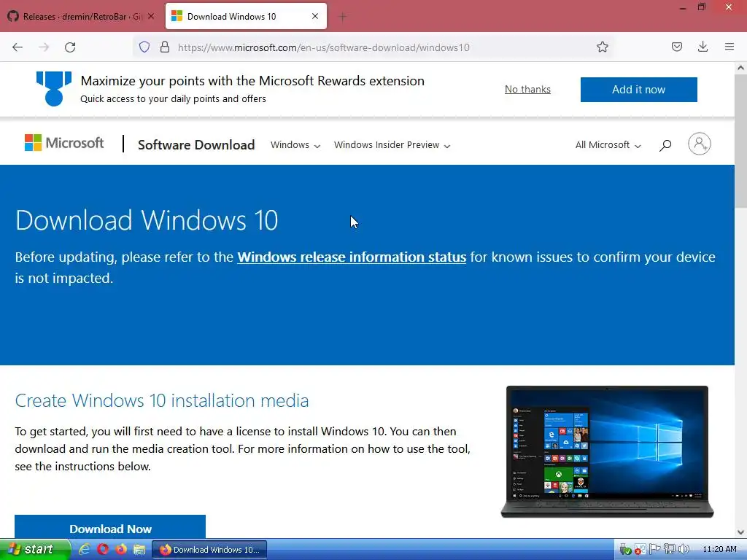Click the Create Windows 10 installation media heading
Viewport: 747px width, 560px height.
click(161, 400)
